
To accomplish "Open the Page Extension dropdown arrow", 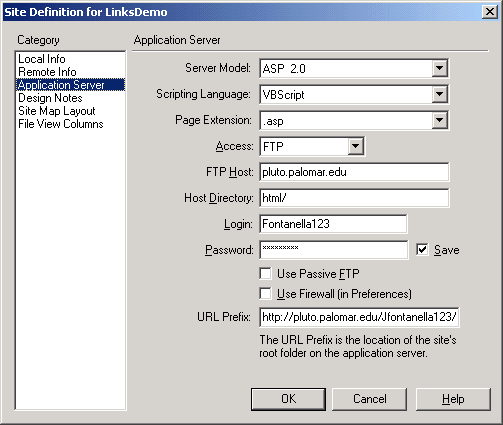I will click(x=439, y=120).
